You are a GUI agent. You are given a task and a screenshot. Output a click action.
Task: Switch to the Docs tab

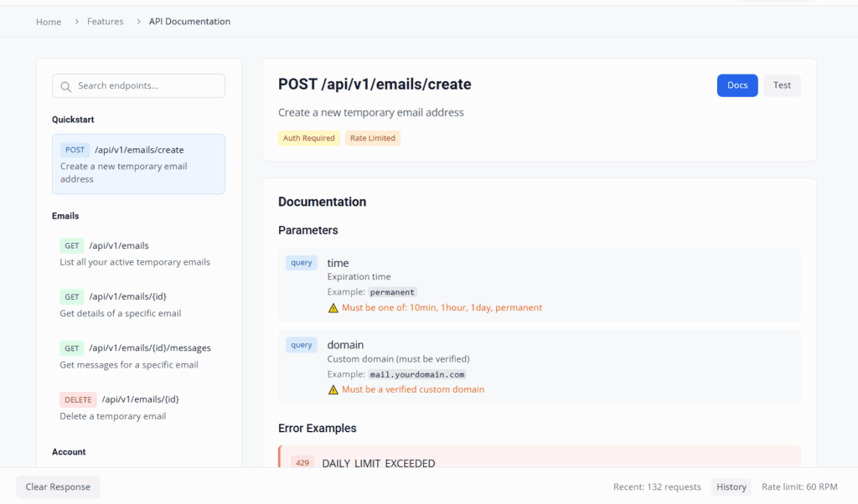(737, 85)
